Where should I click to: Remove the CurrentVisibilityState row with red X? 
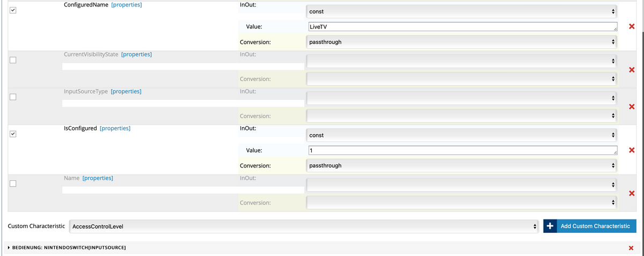point(632,70)
